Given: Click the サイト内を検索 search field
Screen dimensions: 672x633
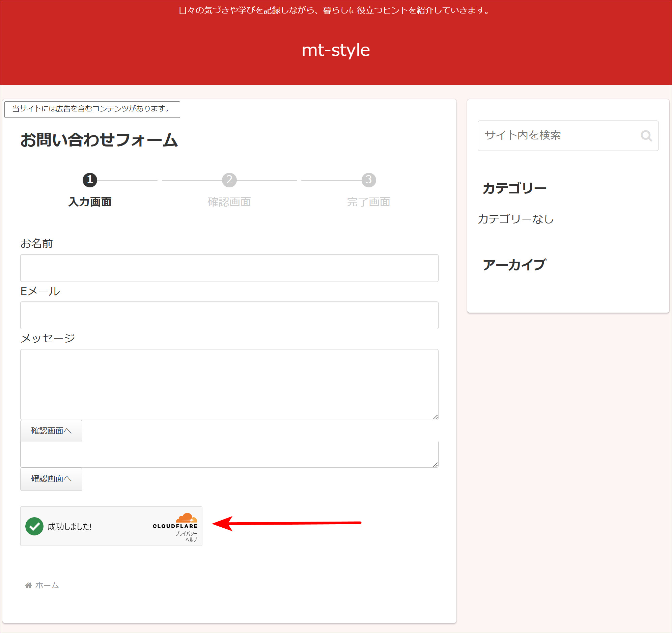Looking at the screenshot, I should pyautogui.click(x=568, y=136).
